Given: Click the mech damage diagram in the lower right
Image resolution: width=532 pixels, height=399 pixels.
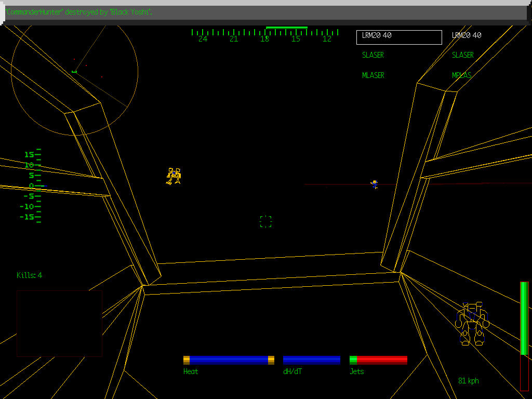Looking at the screenshot, I should click(472, 324).
